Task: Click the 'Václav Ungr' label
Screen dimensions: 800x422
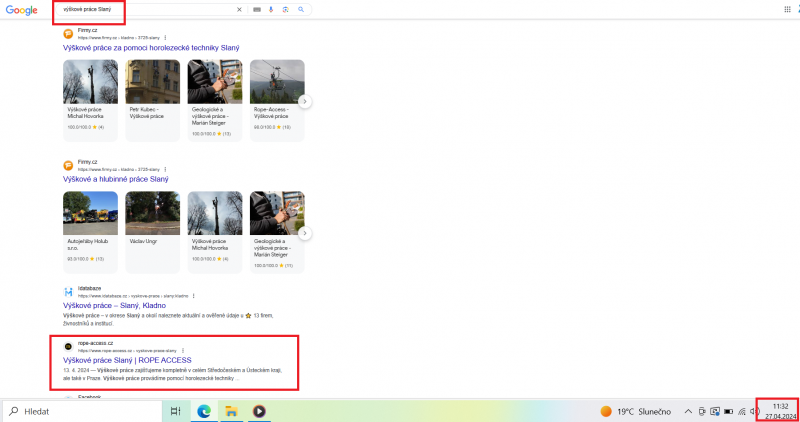Action: point(143,241)
